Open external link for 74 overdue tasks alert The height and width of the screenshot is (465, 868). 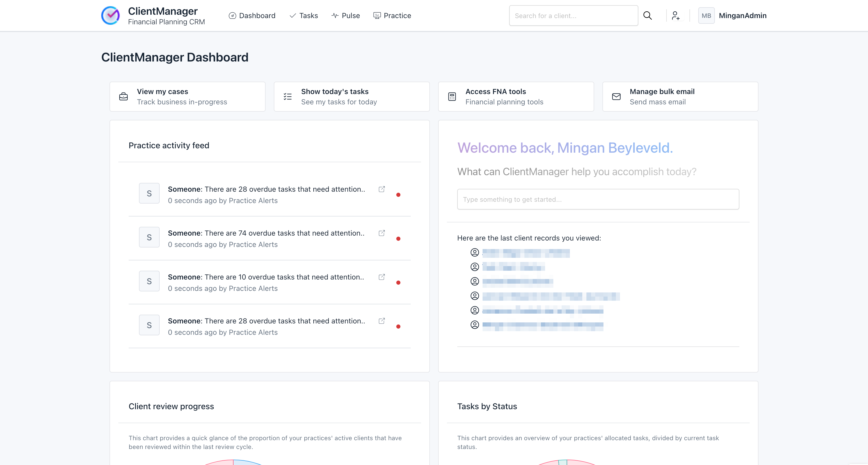click(382, 233)
